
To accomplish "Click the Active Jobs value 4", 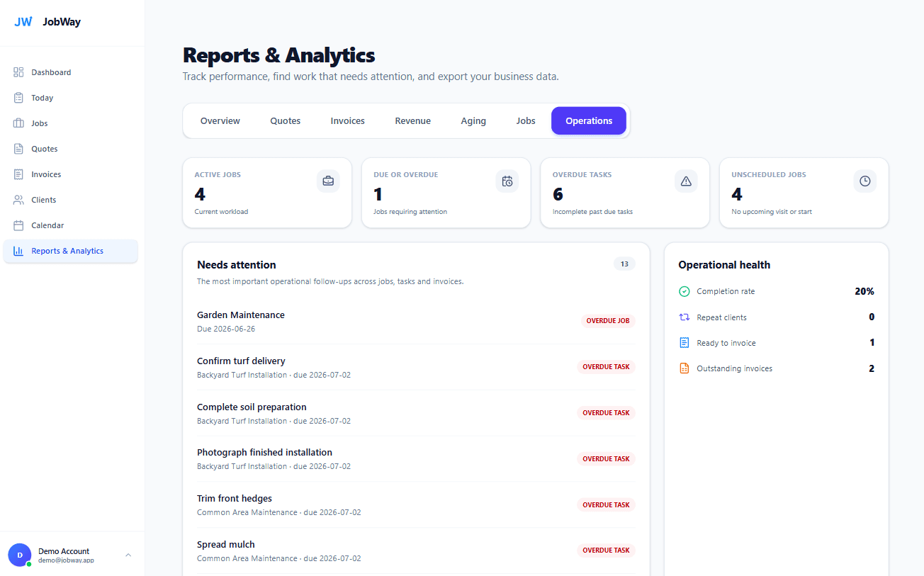I will [x=200, y=194].
